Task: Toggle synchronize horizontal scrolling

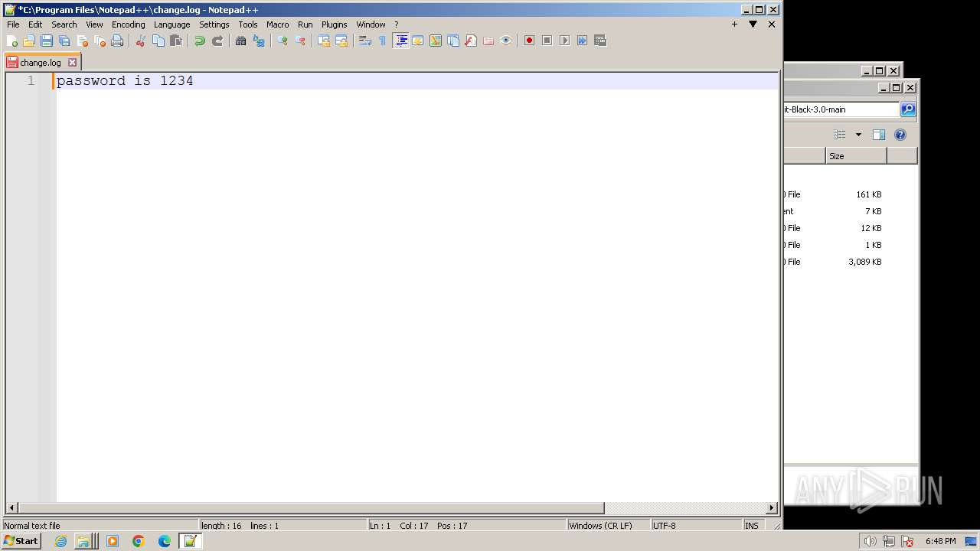Action: 341,41
